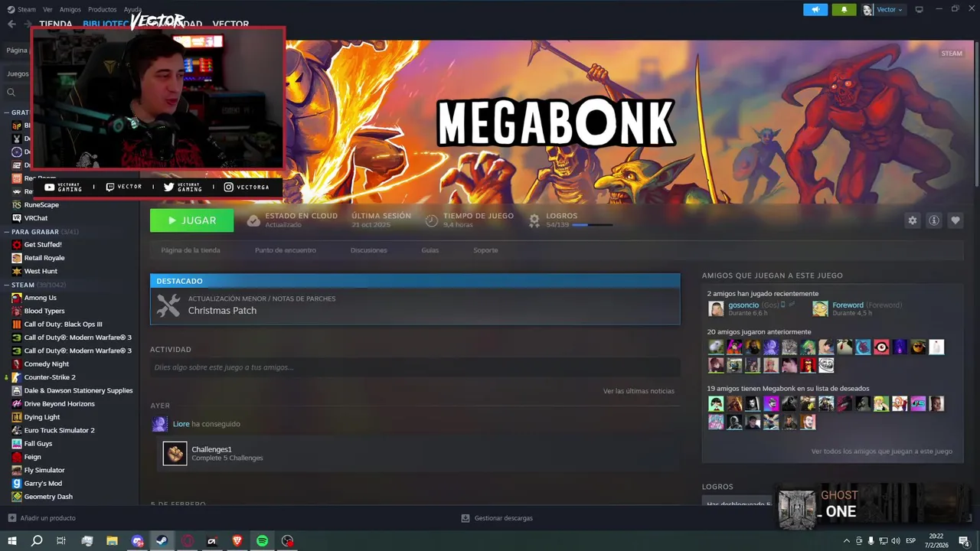Click the achievements progress bar

coord(592,225)
